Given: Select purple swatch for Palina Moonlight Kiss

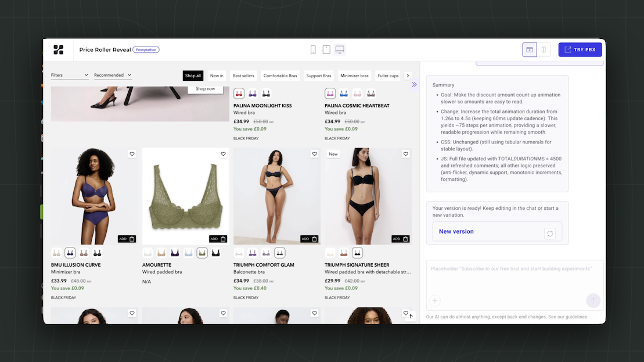Looking at the screenshot, I should pyautogui.click(x=252, y=94).
